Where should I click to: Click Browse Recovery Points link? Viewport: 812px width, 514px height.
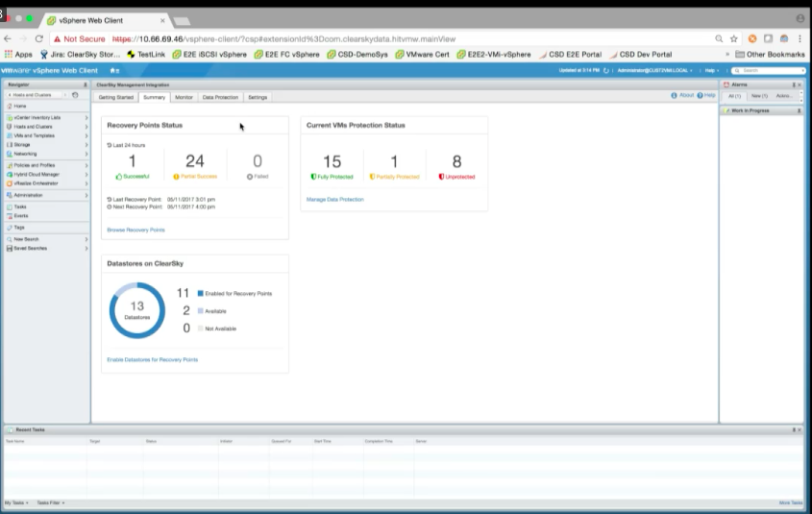coord(135,230)
